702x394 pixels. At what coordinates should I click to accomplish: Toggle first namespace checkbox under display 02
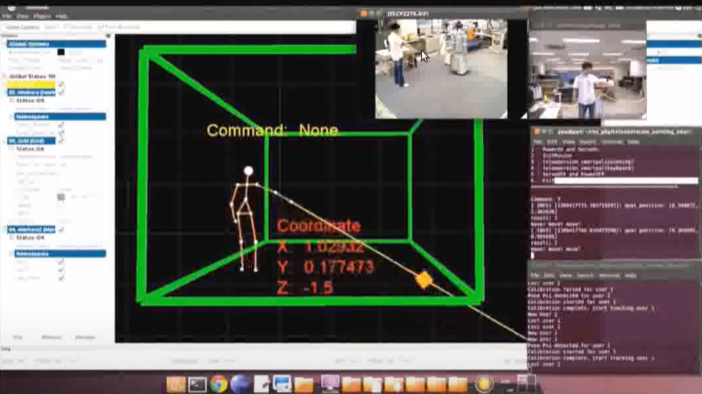[61, 125]
